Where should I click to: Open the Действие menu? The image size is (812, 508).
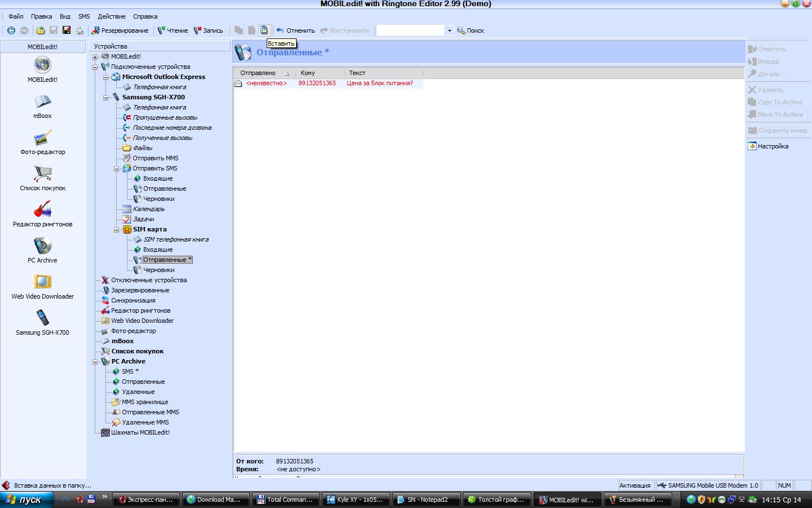(112, 16)
